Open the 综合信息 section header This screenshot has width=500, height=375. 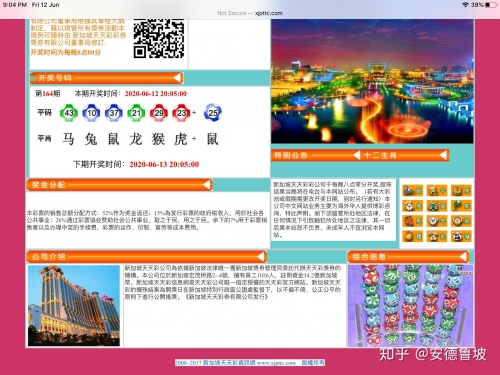pyautogui.click(x=408, y=256)
